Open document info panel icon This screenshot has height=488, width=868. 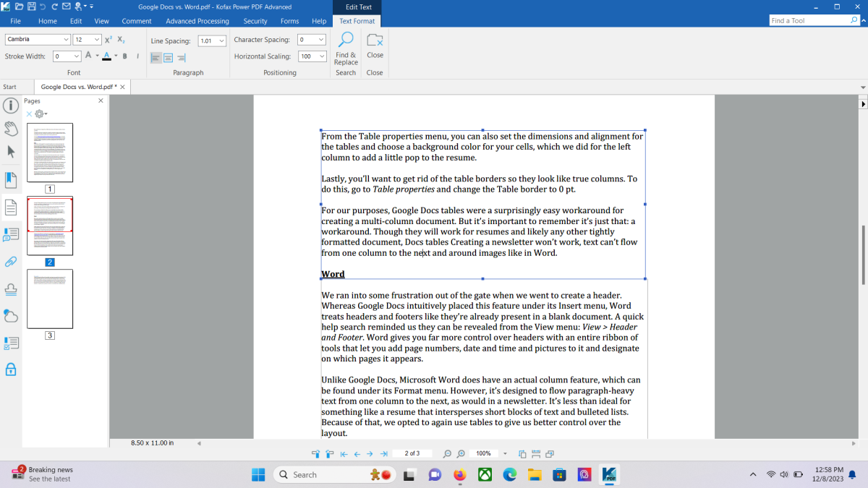[x=11, y=106]
